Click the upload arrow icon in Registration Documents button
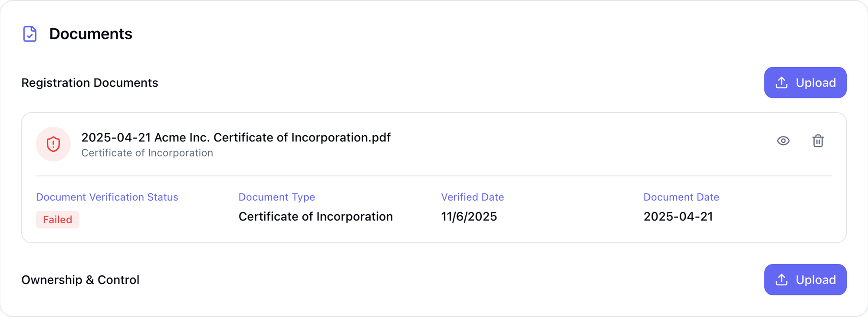Screen dimensions: 868x317 pyautogui.click(x=782, y=82)
